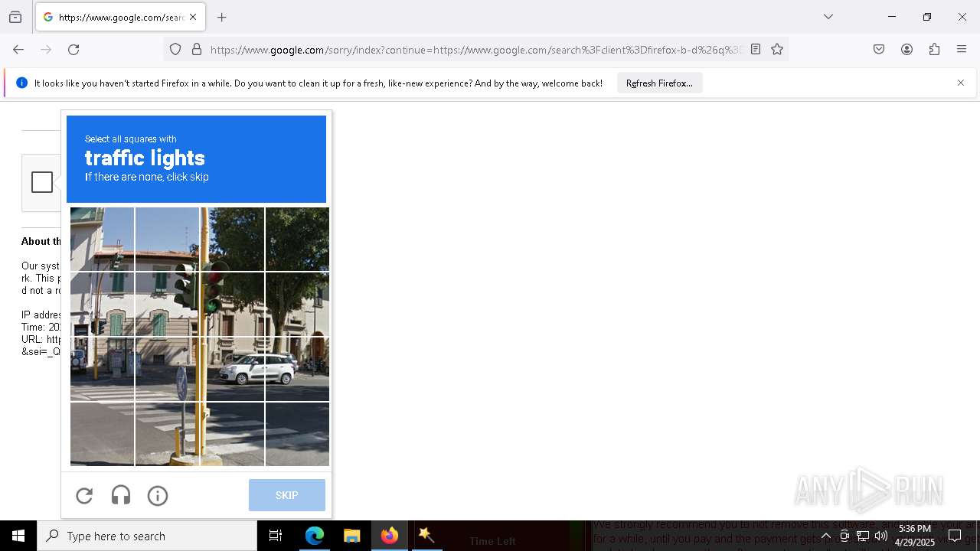Viewport: 980px width, 551px height.
Task: Open Task View on taskbar
Action: (276, 536)
